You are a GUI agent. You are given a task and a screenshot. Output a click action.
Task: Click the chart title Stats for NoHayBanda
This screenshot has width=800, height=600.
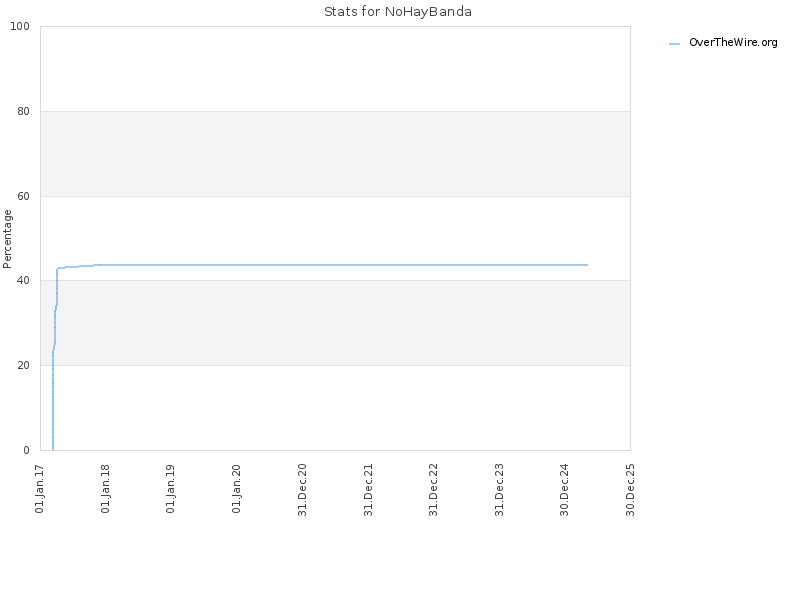coord(398,12)
